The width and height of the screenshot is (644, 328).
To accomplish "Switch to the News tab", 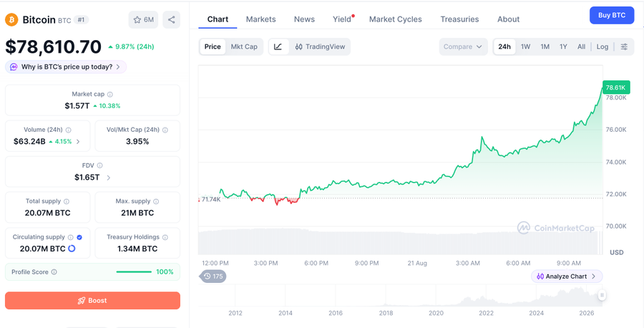I will coord(304,19).
